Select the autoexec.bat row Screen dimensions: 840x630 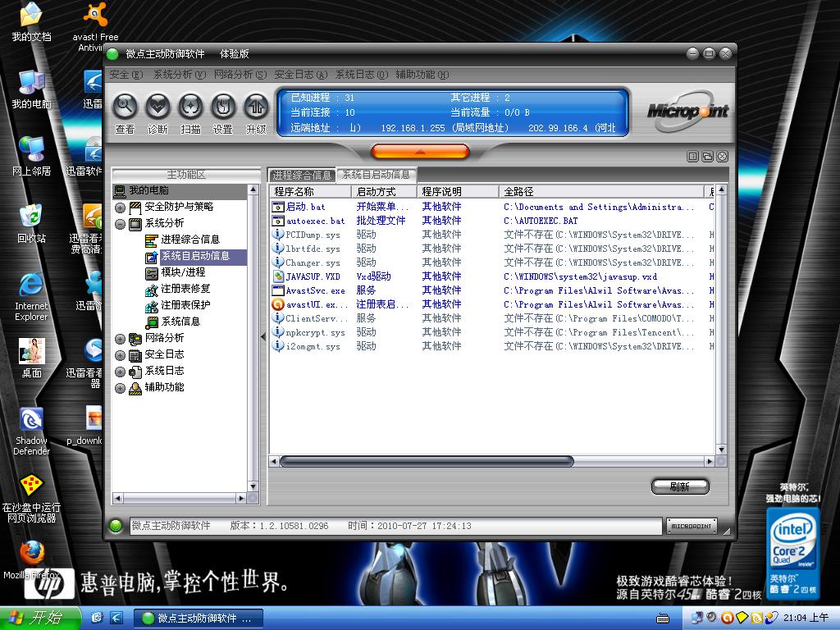tap(492, 221)
